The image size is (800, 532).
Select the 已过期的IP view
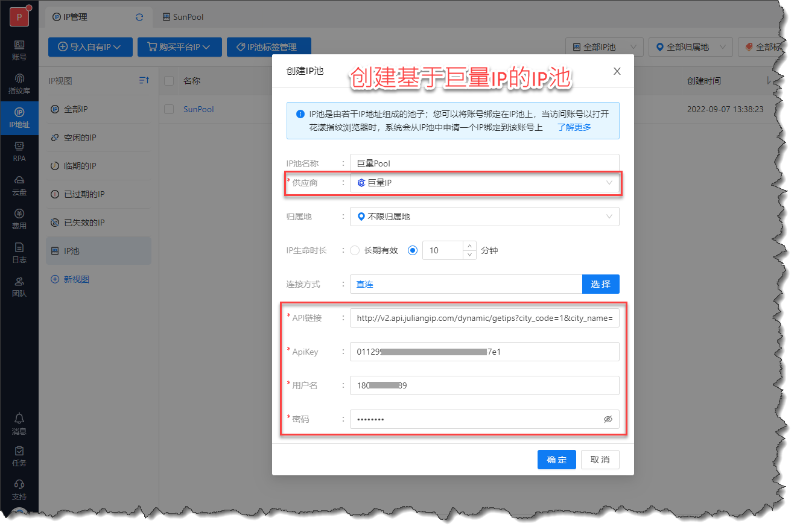pos(98,194)
